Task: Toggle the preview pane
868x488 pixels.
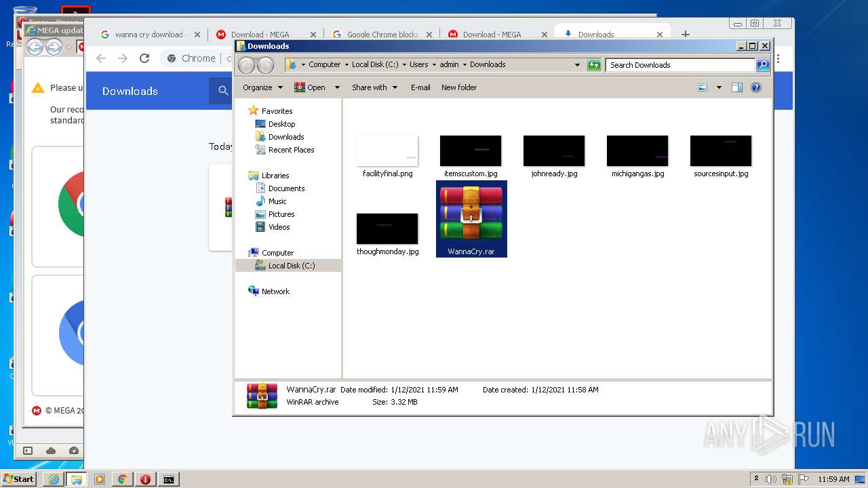Action: click(737, 87)
